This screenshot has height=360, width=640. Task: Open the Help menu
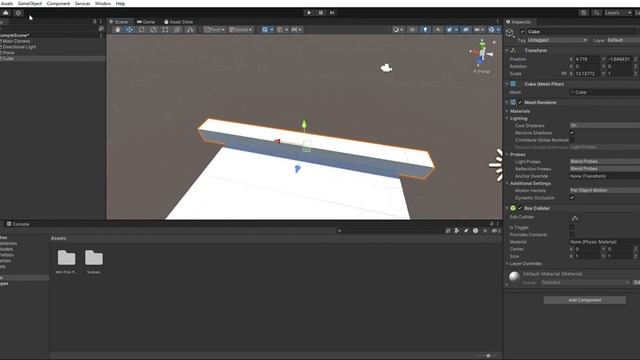120,3
